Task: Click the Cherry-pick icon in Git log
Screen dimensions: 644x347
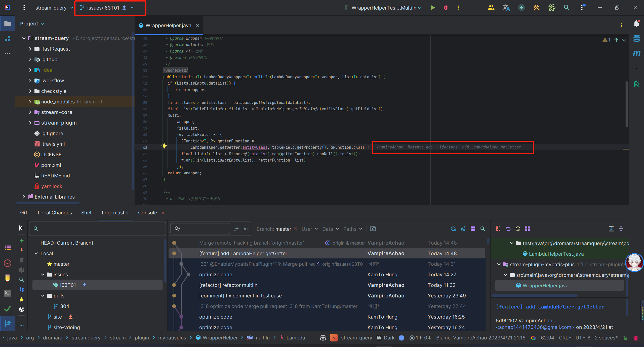Action: tap(463, 229)
